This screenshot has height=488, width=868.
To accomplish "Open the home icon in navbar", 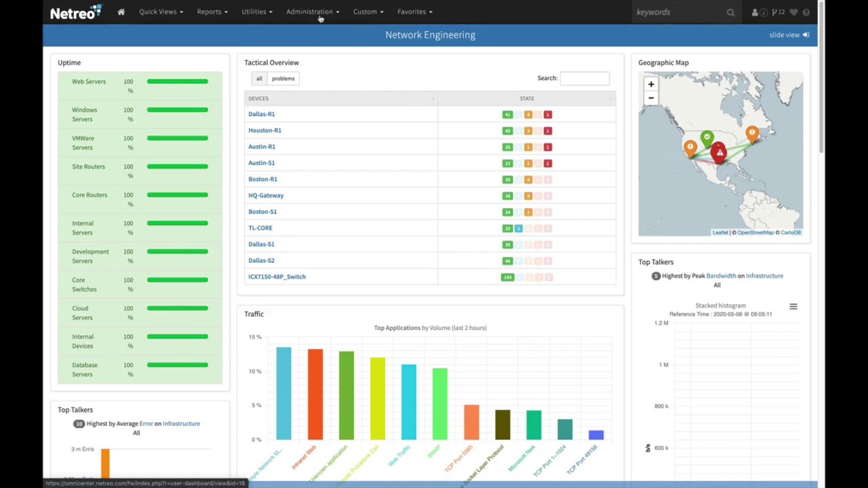I will tap(121, 12).
